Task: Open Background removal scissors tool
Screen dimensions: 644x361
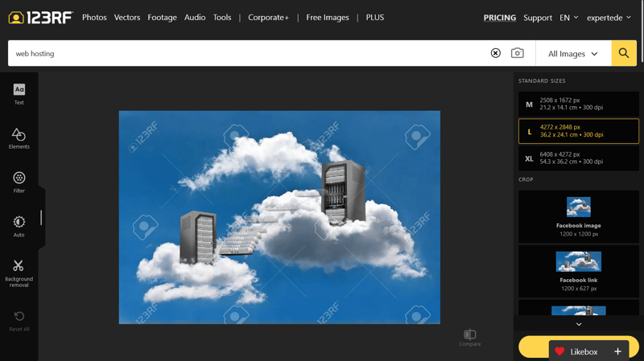Action: (x=19, y=273)
